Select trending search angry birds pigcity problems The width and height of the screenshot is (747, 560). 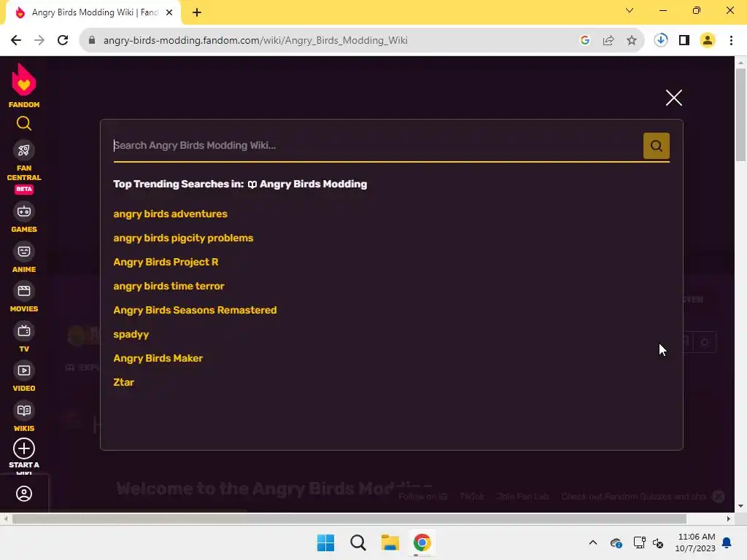tap(183, 238)
